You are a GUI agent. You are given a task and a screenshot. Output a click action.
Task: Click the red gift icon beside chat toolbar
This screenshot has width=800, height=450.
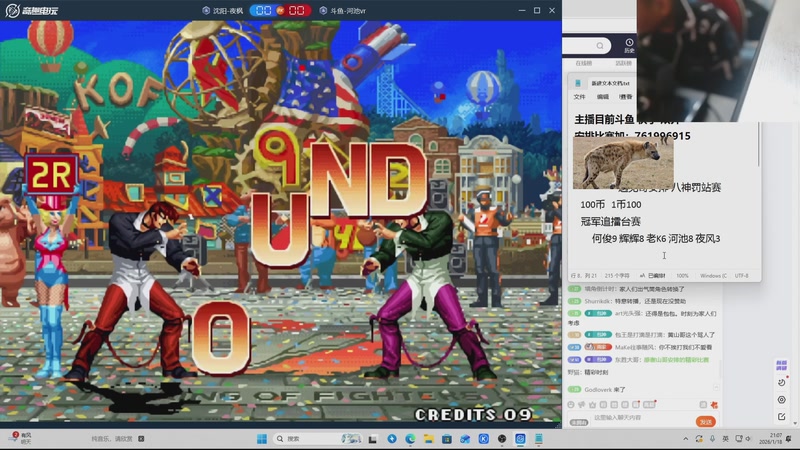coord(714,405)
